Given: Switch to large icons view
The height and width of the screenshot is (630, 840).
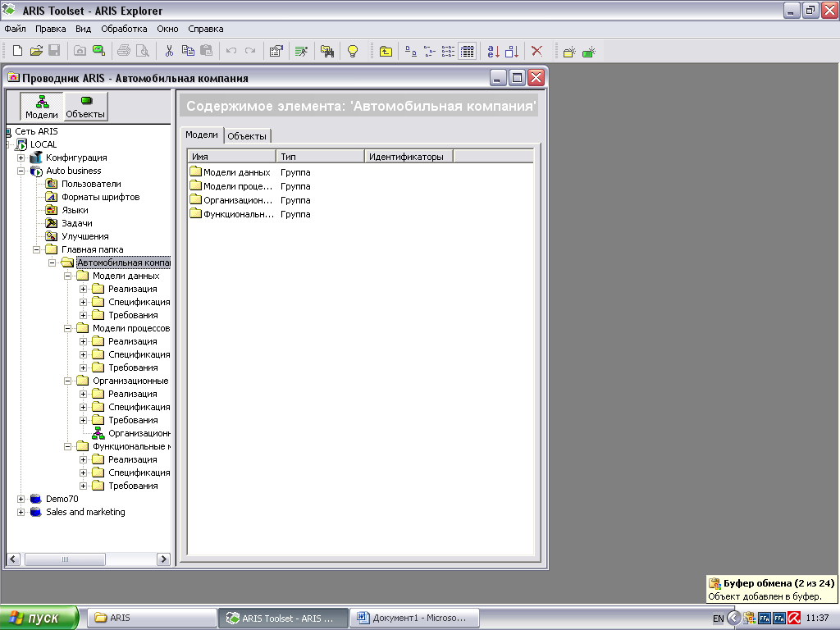Looking at the screenshot, I should tap(411, 51).
